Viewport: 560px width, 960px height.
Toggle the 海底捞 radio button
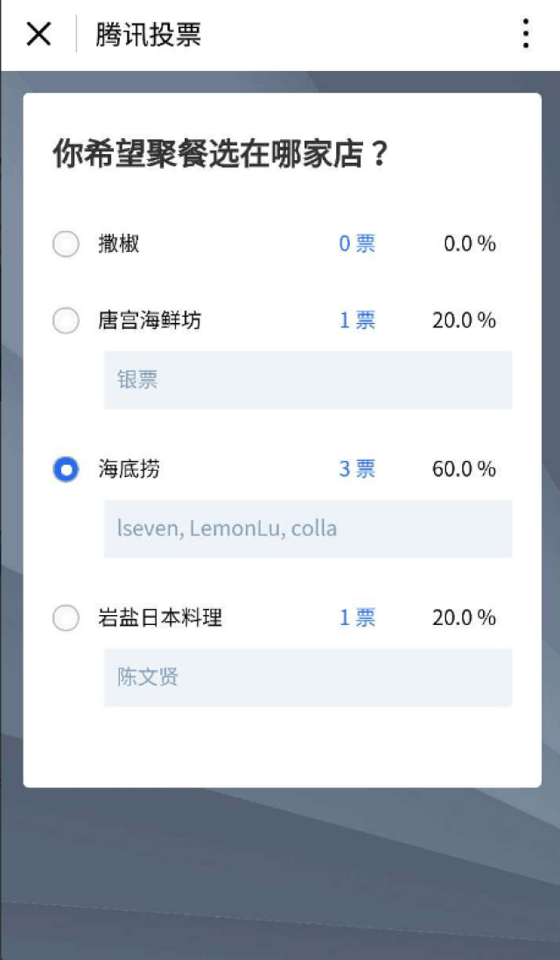click(66, 470)
